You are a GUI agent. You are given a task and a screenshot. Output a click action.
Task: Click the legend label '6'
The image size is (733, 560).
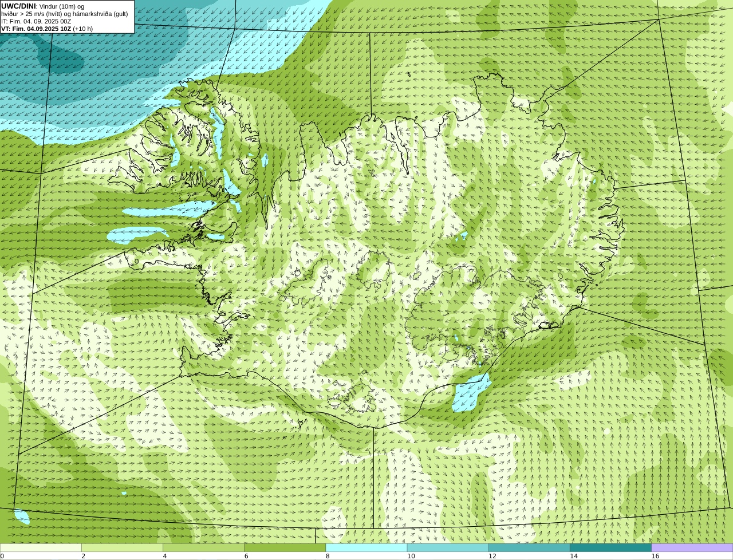pos(246,556)
